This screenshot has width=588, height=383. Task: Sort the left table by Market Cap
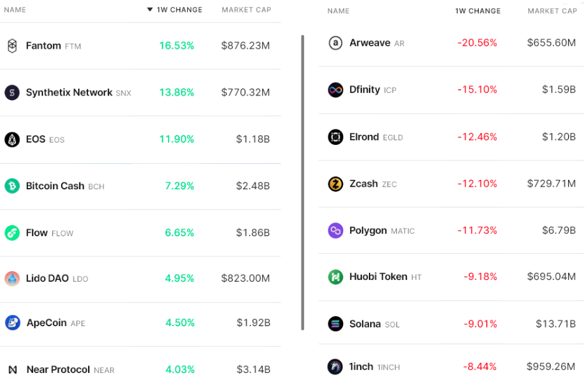tap(246, 10)
